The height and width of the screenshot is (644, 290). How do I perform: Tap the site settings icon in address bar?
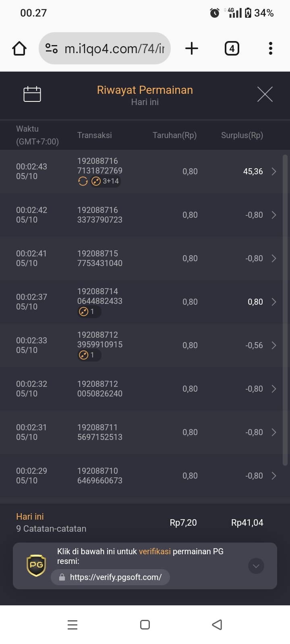52,48
